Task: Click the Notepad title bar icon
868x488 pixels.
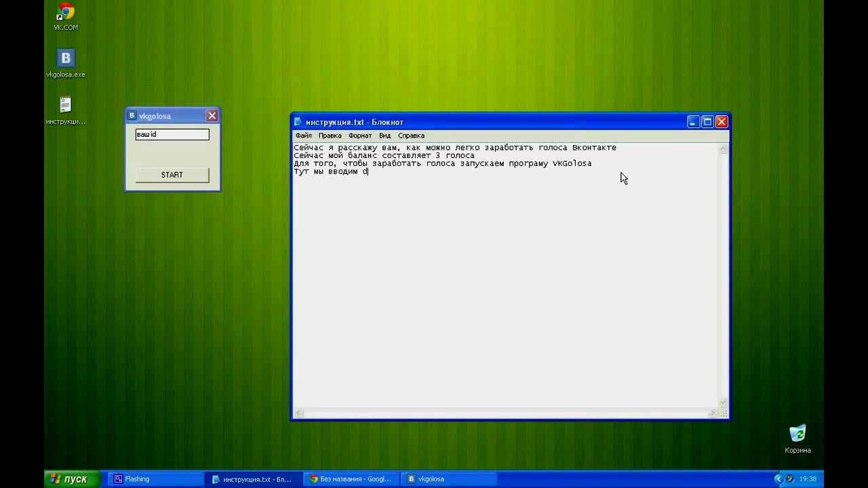Action: point(298,122)
